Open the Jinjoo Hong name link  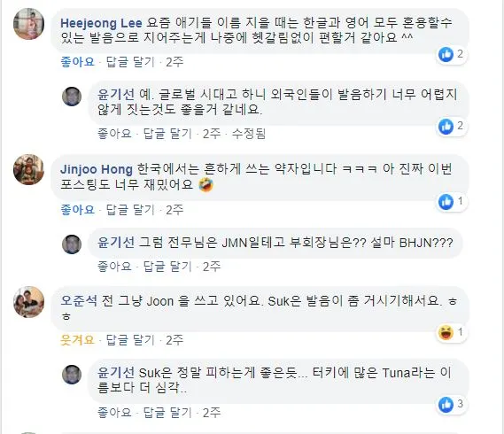[97, 169]
